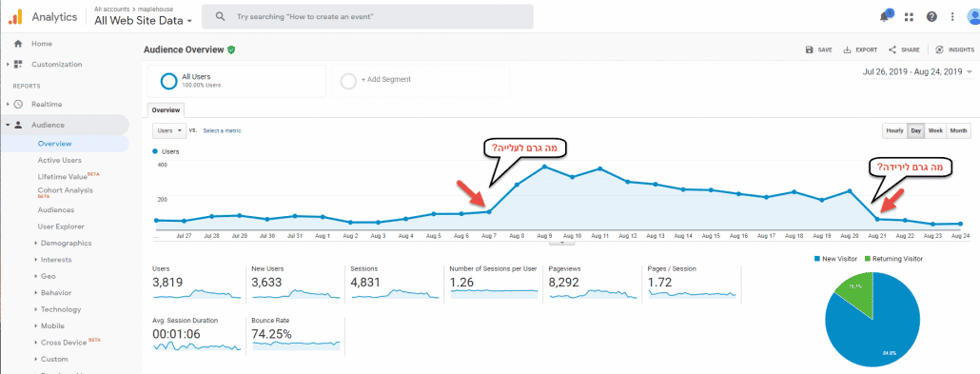Click Select a metric link
This screenshot has height=374, width=980.
222,130
